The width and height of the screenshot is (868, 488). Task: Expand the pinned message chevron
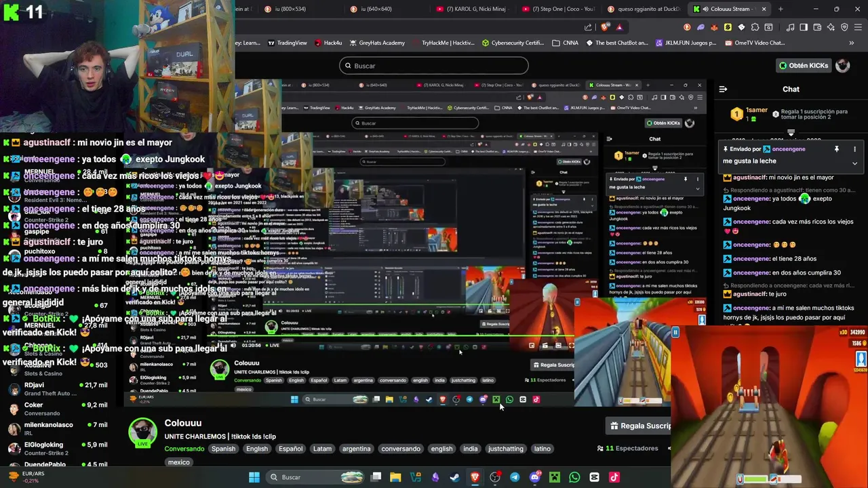(x=854, y=163)
